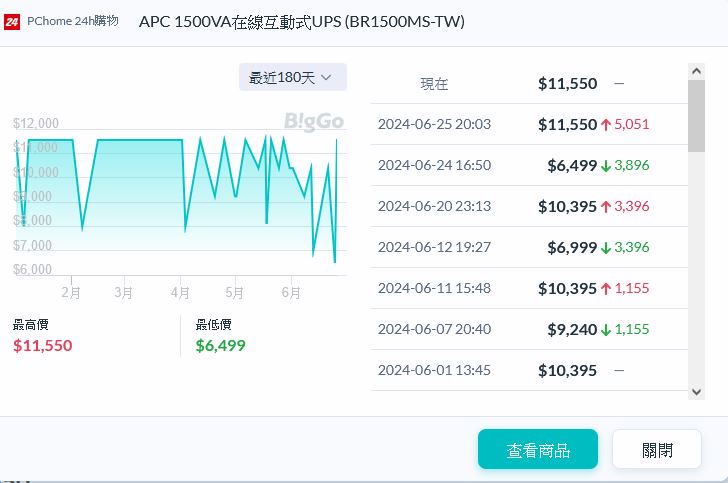Select the 2024-06-25 20:03 price row
This screenshot has height=483, width=728.
(x=529, y=124)
